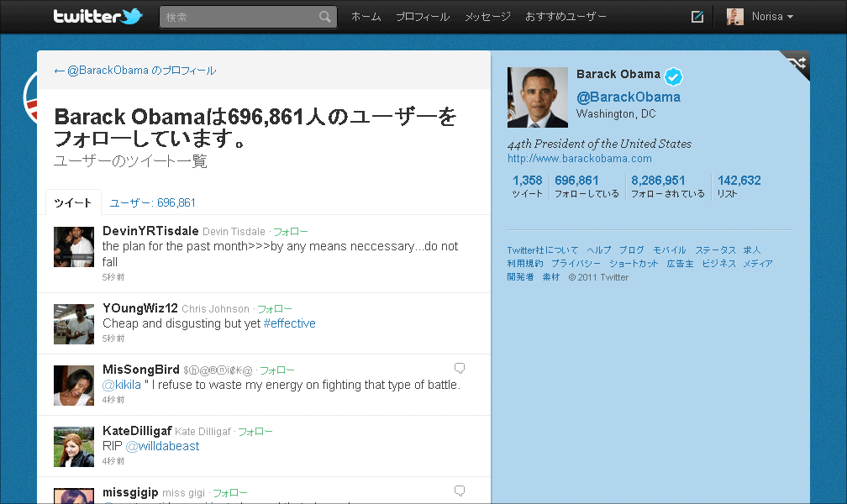
Task: Open the ステータス footer link
Action: tap(715, 250)
